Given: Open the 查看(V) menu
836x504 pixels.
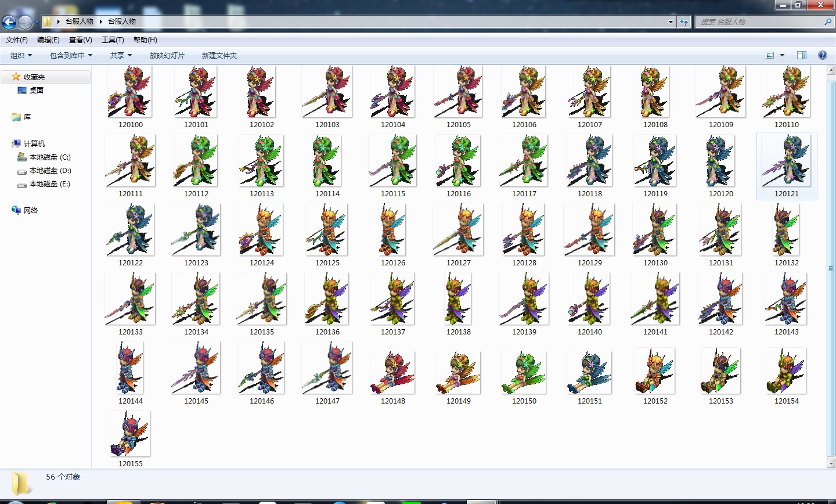Looking at the screenshot, I should [80, 40].
